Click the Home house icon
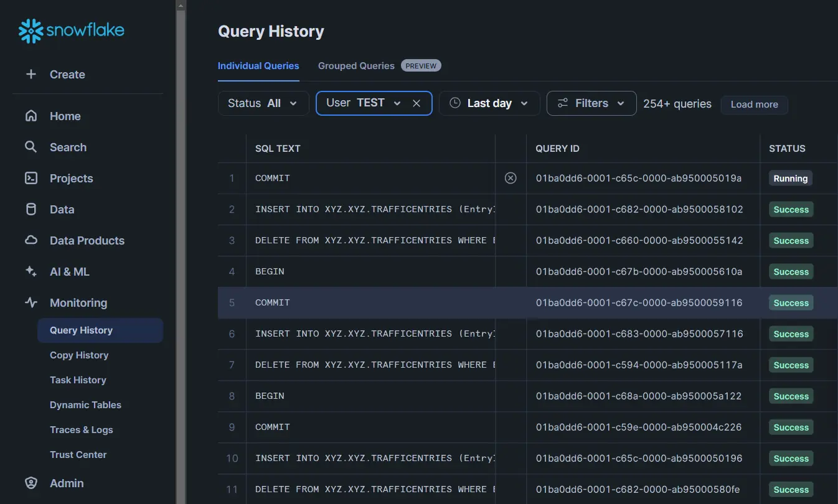 pyautogui.click(x=31, y=116)
